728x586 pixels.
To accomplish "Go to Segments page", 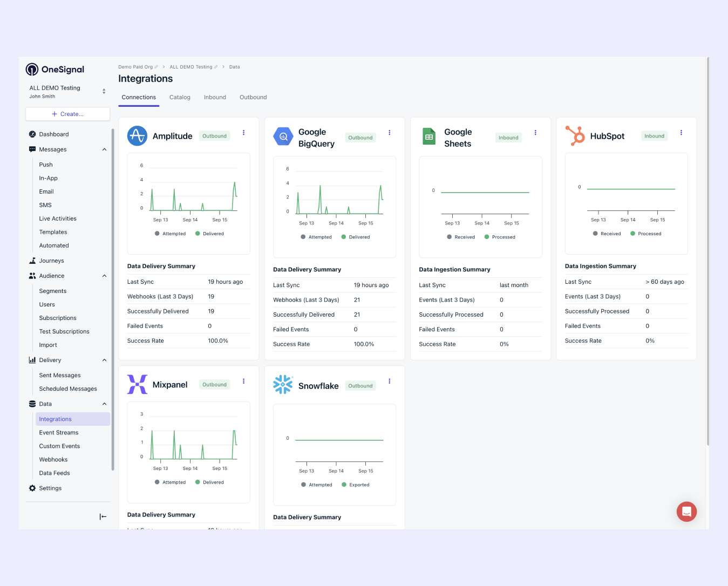I will click(53, 291).
